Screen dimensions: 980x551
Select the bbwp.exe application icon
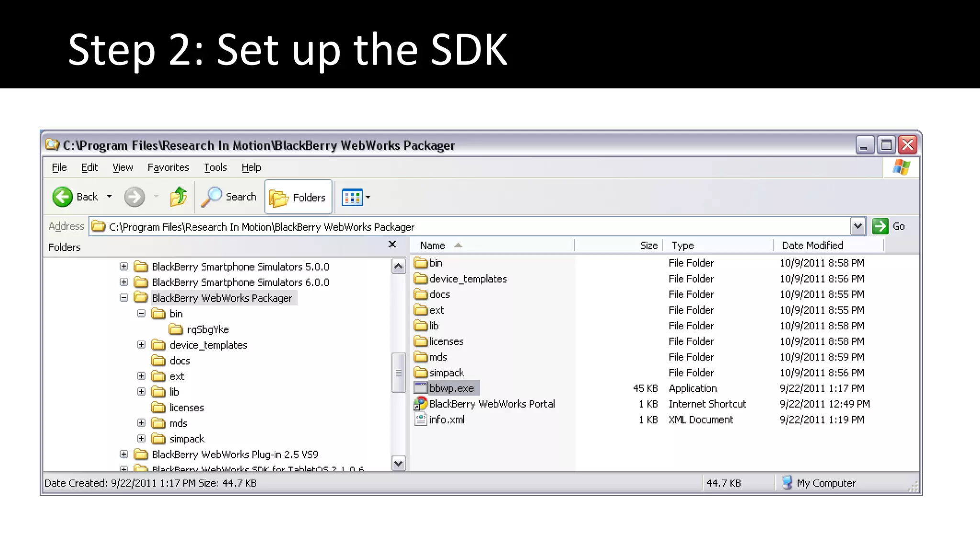tap(421, 388)
